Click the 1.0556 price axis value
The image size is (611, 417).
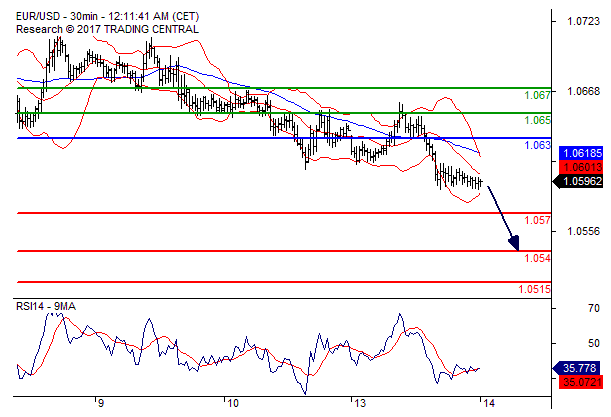coord(583,231)
